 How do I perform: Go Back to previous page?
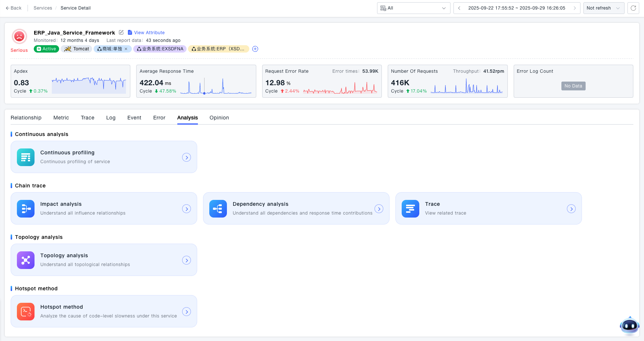pyautogui.click(x=14, y=8)
